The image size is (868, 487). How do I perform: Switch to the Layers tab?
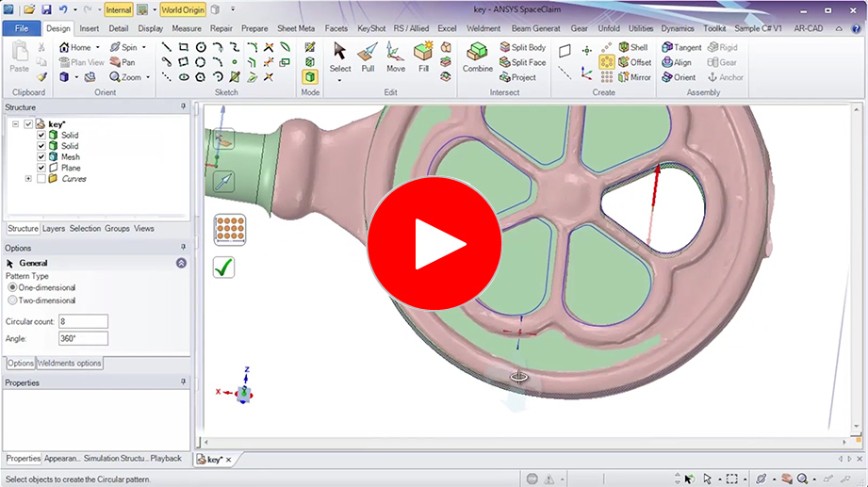click(x=54, y=229)
